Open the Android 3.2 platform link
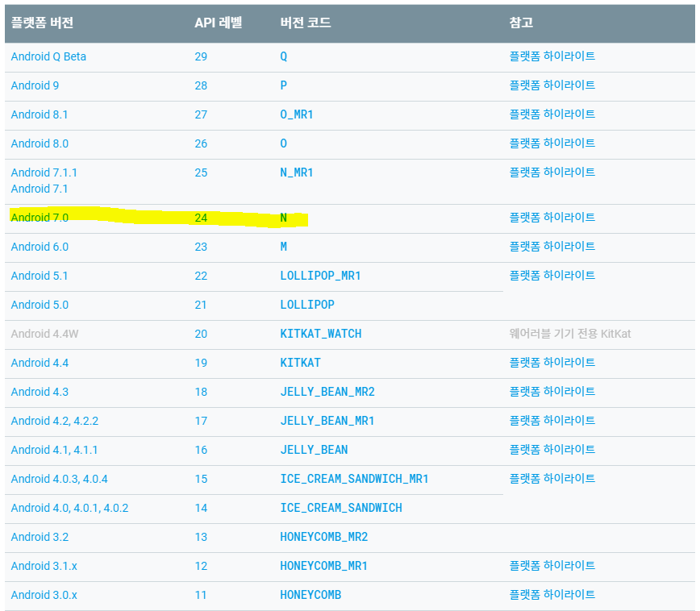The image size is (700, 611). [40, 537]
